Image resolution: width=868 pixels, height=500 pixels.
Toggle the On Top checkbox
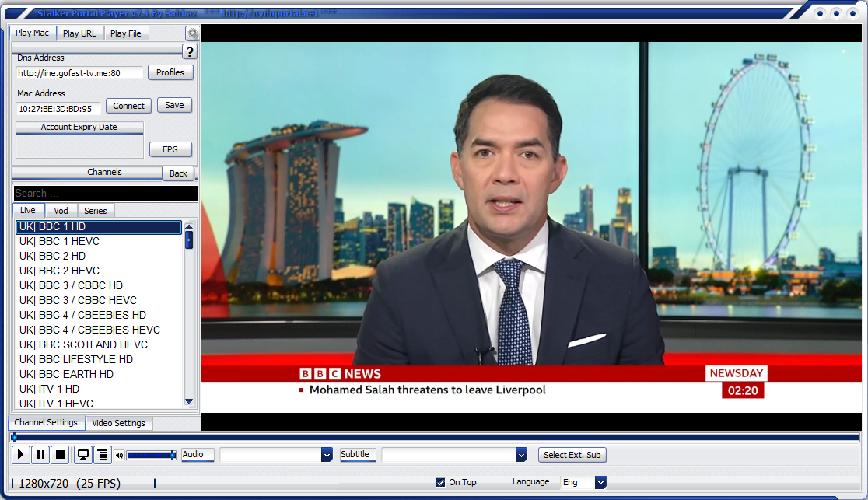(x=441, y=482)
